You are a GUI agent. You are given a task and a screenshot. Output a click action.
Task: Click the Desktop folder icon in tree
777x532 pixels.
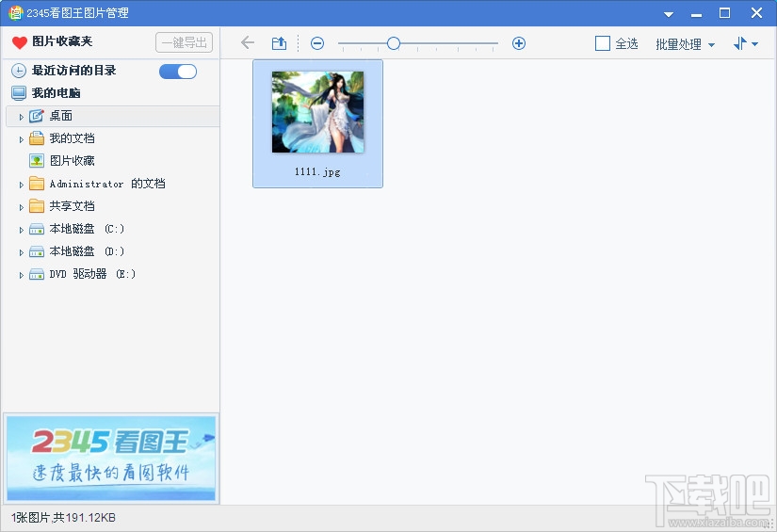pyautogui.click(x=36, y=116)
